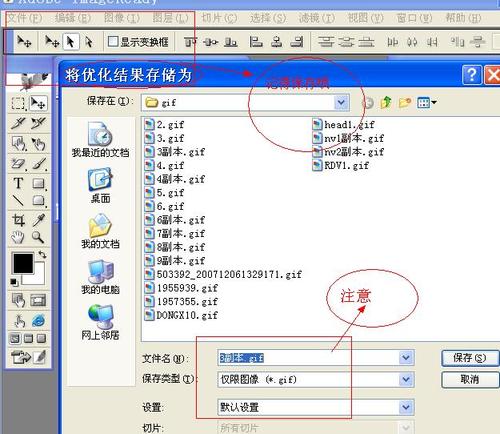Reset to default colors icon
The height and width of the screenshot is (434, 500).
tap(14, 282)
